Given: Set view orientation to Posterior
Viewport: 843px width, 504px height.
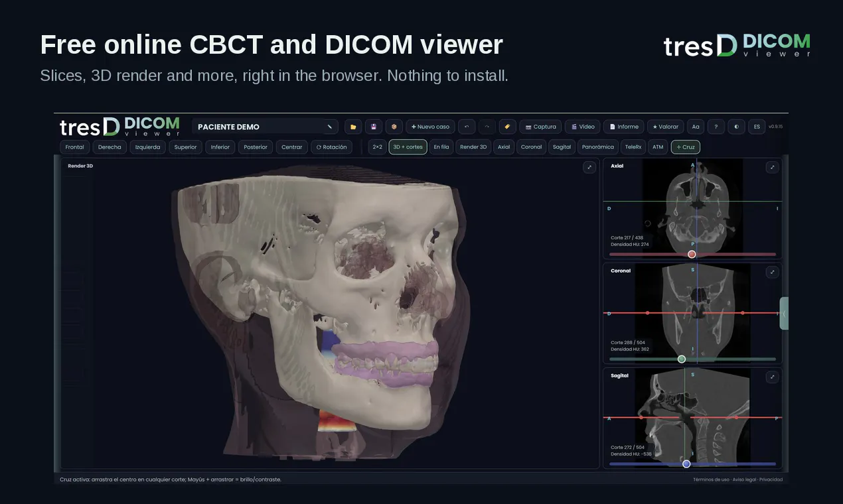Looking at the screenshot, I should pyautogui.click(x=256, y=147).
